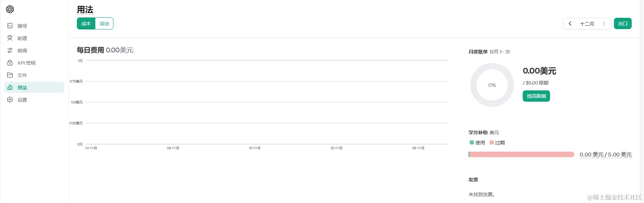Switch to the 成本 cost view
Screen dimensions: 644x203
86,24
